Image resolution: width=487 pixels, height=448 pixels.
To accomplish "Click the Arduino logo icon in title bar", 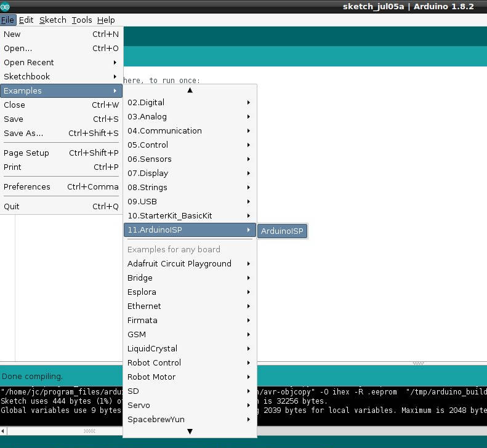I will (x=5, y=7).
